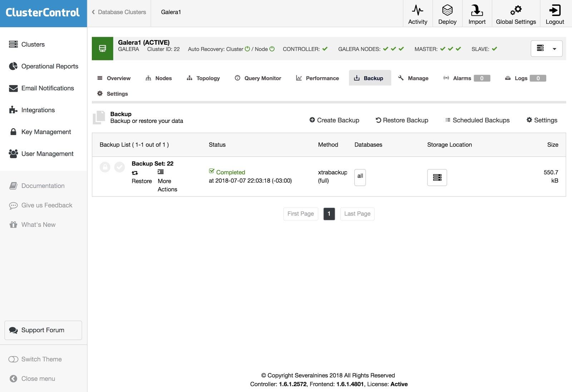Open the Topology tab
The height and width of the screenshot is (392, 572).
[x=203, y=78]
